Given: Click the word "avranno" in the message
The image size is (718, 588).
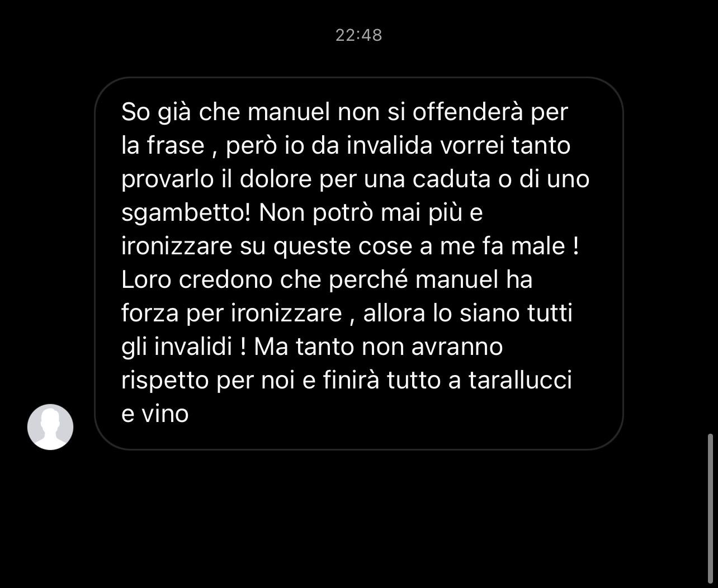Looking at the screenshot, I should click(x=457, y=347).
